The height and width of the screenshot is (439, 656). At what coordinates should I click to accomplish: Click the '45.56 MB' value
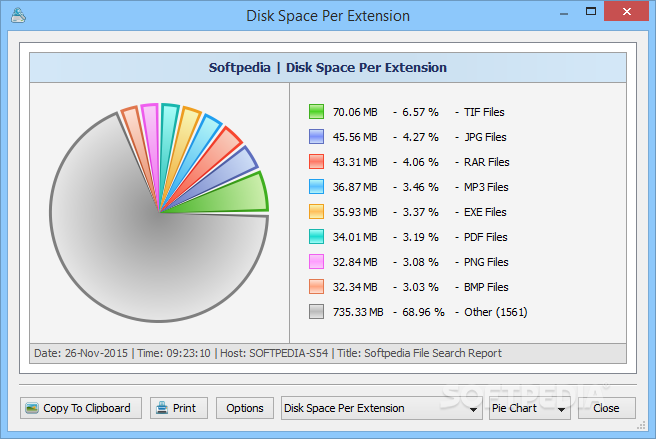click(x=355, y=137)
